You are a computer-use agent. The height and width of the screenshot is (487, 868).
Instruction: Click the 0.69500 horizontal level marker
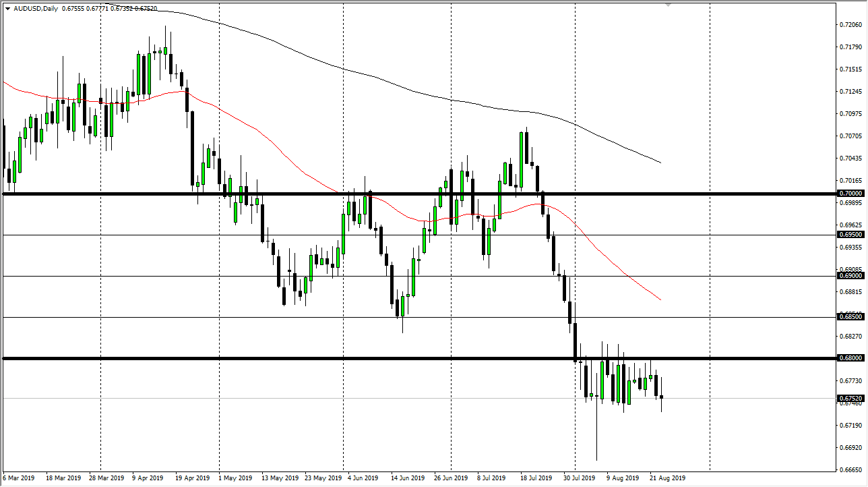(x=850, y=234)
